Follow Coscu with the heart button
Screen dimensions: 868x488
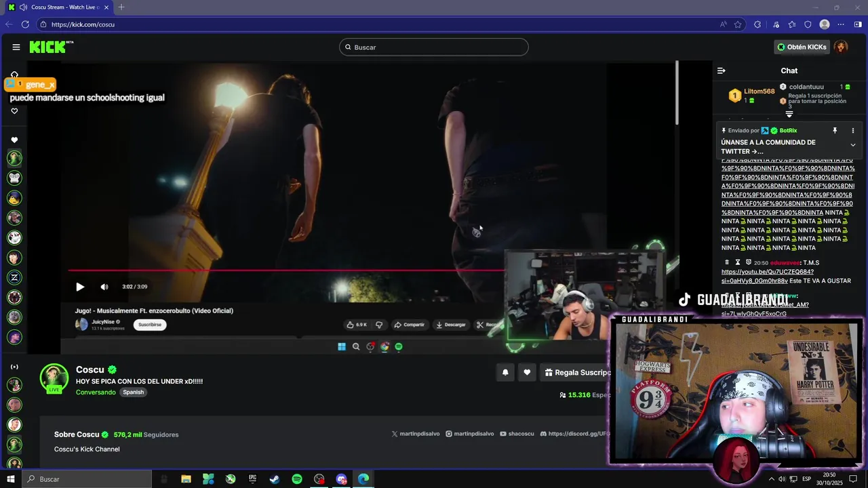[x=527, y=372]
